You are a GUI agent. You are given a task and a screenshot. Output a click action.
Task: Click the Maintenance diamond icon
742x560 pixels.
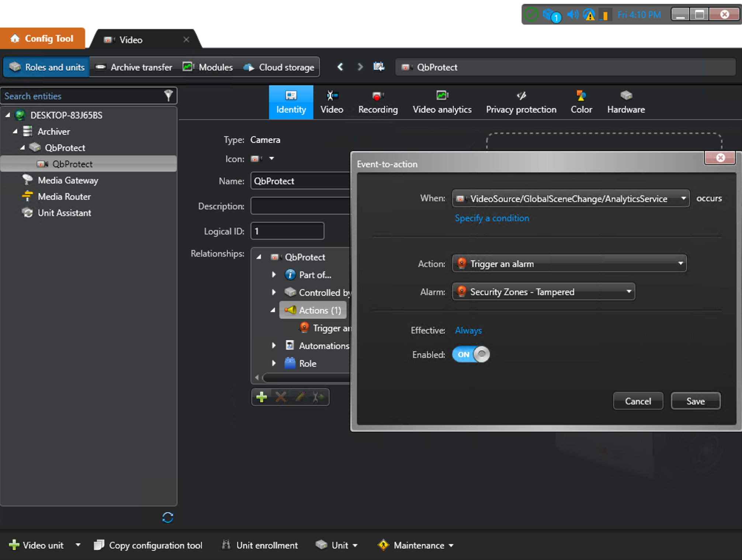click(384, 545)
